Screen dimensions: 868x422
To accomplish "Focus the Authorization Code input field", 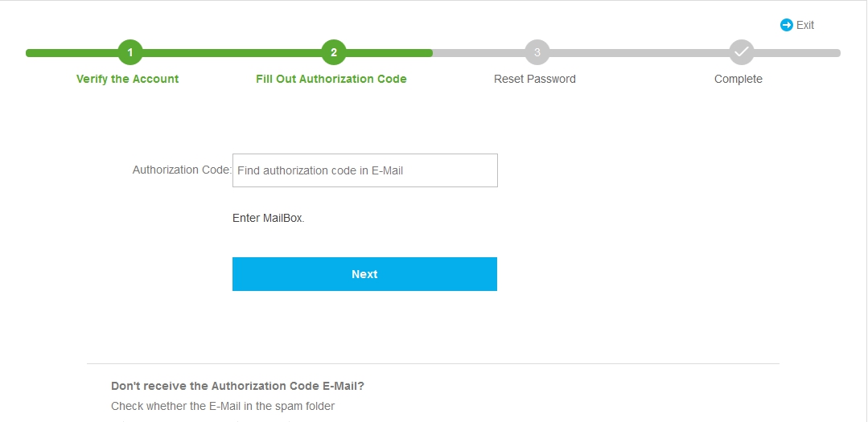I will coord(364,170).
